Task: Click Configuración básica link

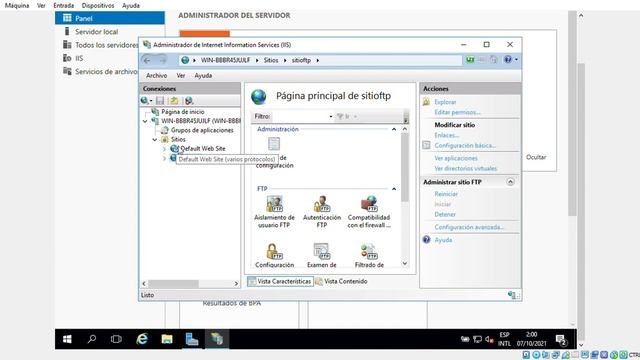Action: click(x=465, y=145)
